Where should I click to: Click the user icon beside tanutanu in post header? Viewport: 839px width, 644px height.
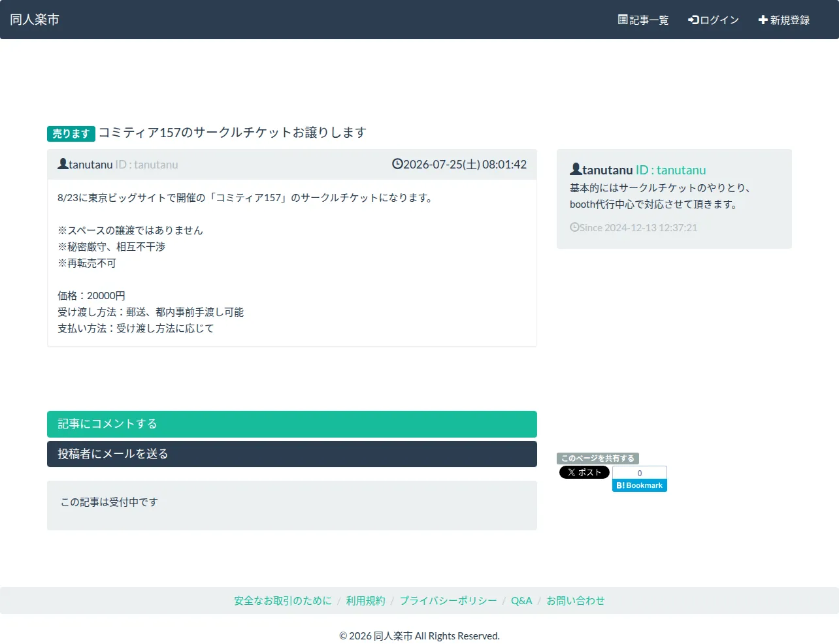pos(63,164)
